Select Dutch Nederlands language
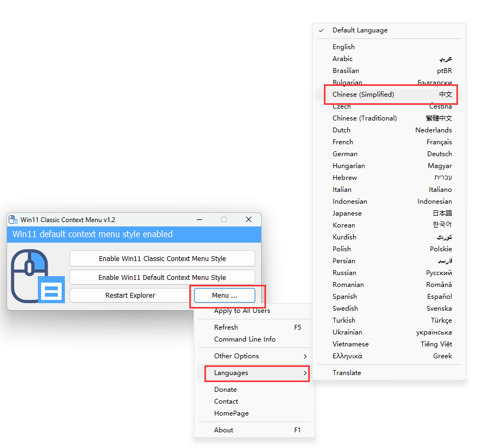 pos(389,130)
